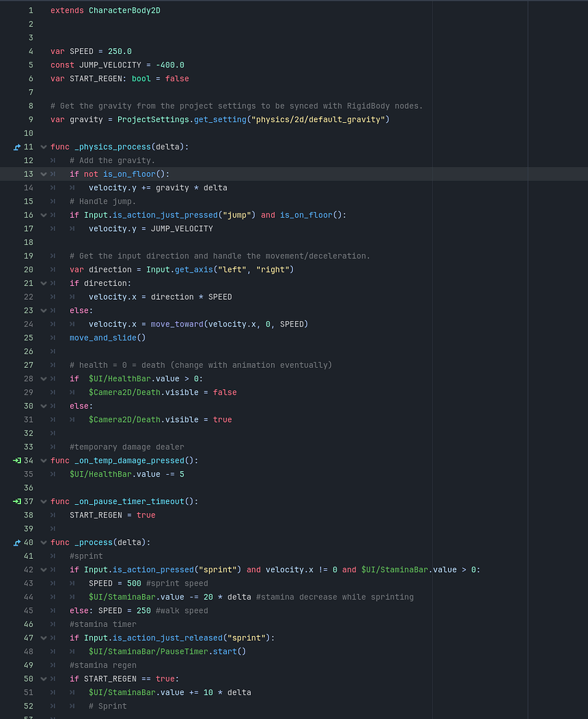
Task: Collapse the 'if START_REGEN == true' block
Action: click(44, 678)
